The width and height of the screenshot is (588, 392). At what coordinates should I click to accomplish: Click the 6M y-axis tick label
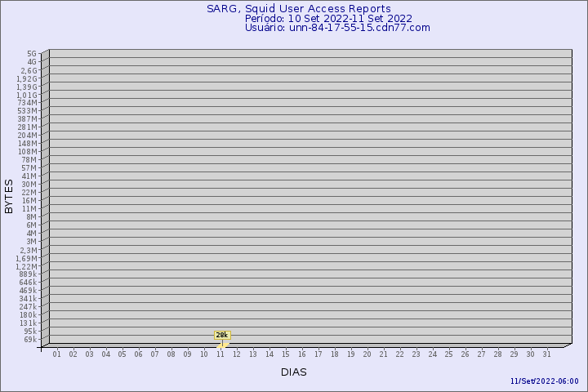pos(32,225)
